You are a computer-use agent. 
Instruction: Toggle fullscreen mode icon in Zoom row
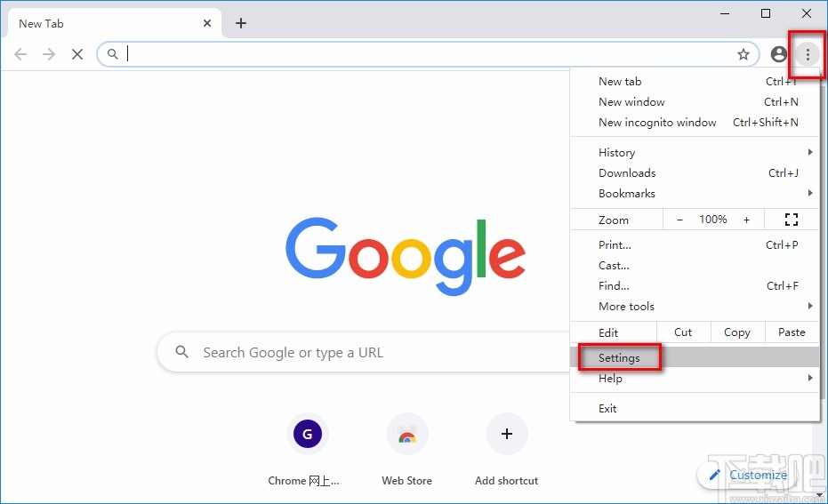click(x=791, y=220)
